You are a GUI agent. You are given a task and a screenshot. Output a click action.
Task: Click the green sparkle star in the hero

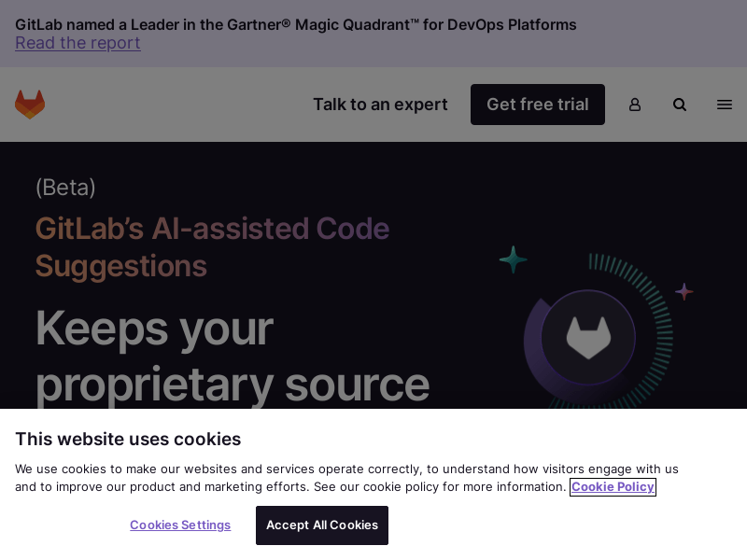tap(513, 259)
